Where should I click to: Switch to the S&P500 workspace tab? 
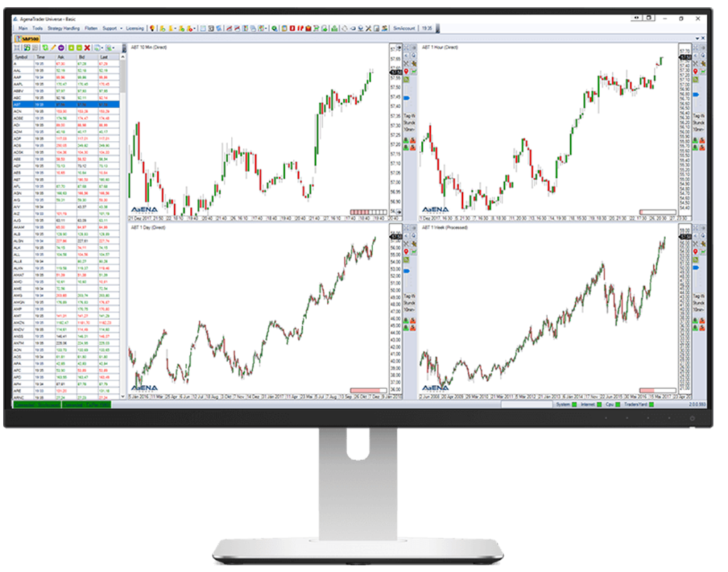coord(28,38)
